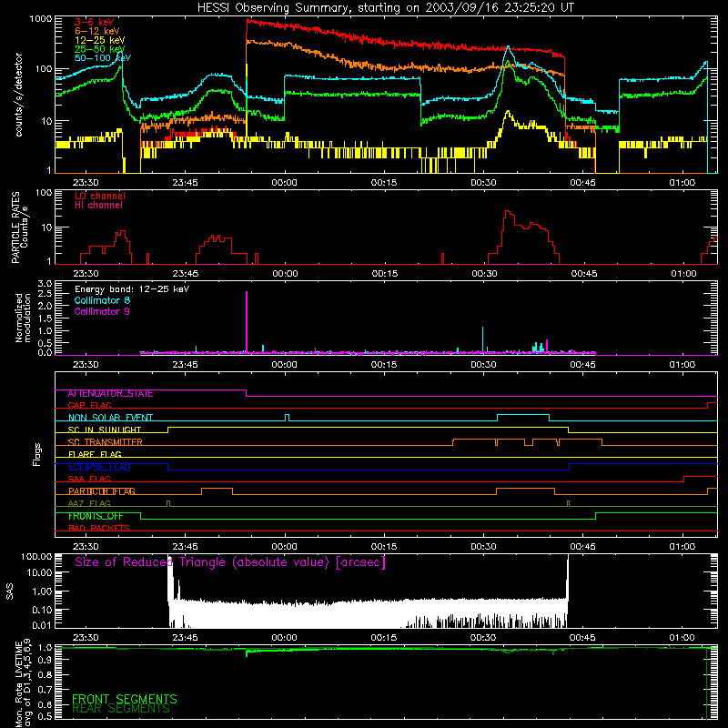Click the REAR SEGMENTS legend label
The width and height of the screenshot is (728, 728).
click(121, 709)
